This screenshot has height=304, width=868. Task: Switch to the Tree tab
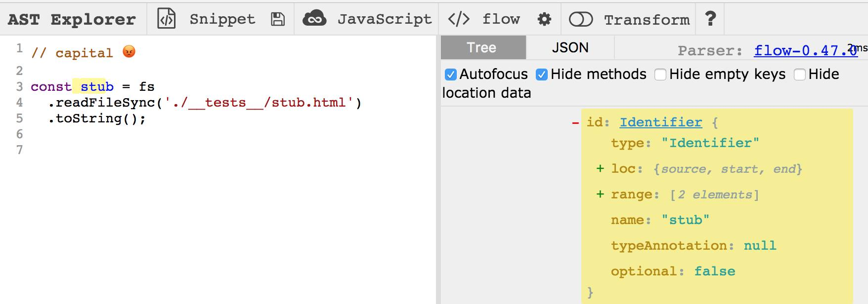tap(483, 47)
